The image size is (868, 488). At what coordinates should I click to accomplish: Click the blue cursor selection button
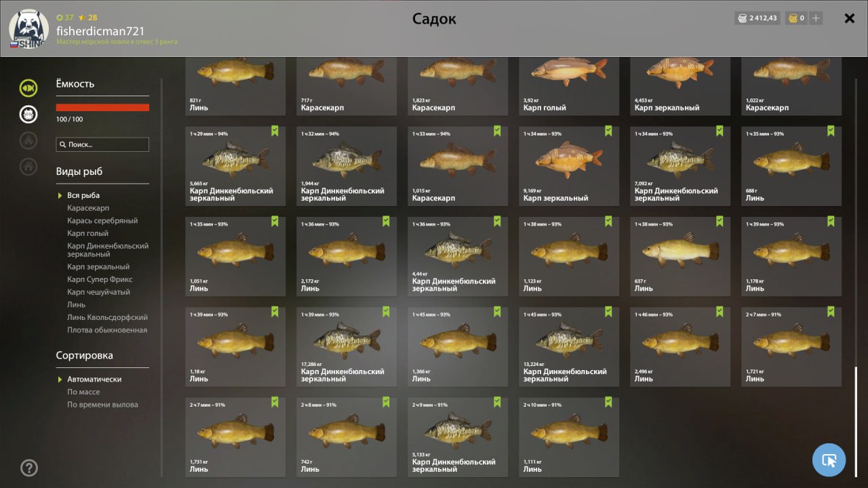(x=829, y=460)
